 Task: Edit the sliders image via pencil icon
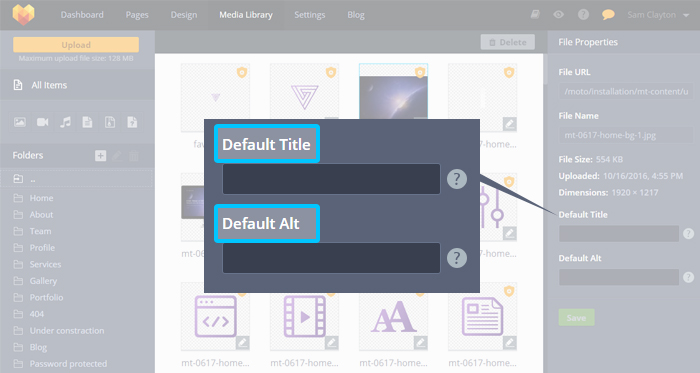point(510,233)
